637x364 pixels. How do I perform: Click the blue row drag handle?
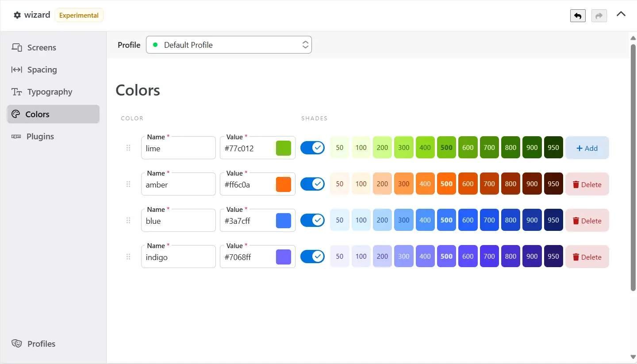128,220
